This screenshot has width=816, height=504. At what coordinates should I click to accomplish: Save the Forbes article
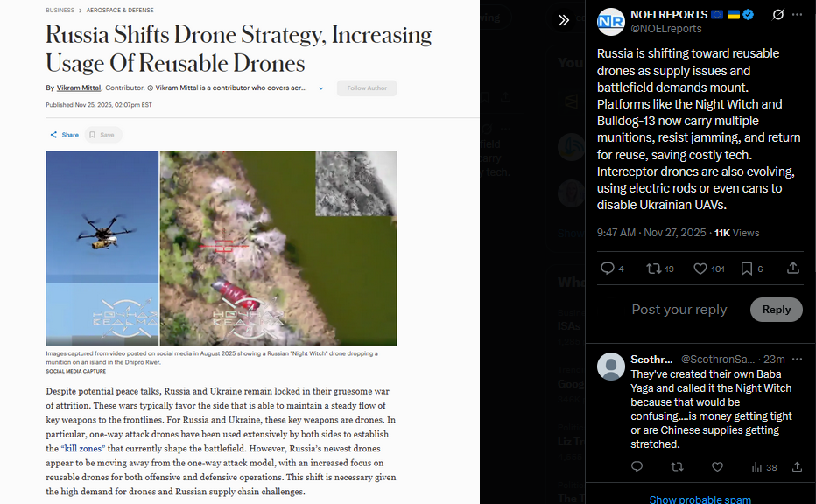102,135
